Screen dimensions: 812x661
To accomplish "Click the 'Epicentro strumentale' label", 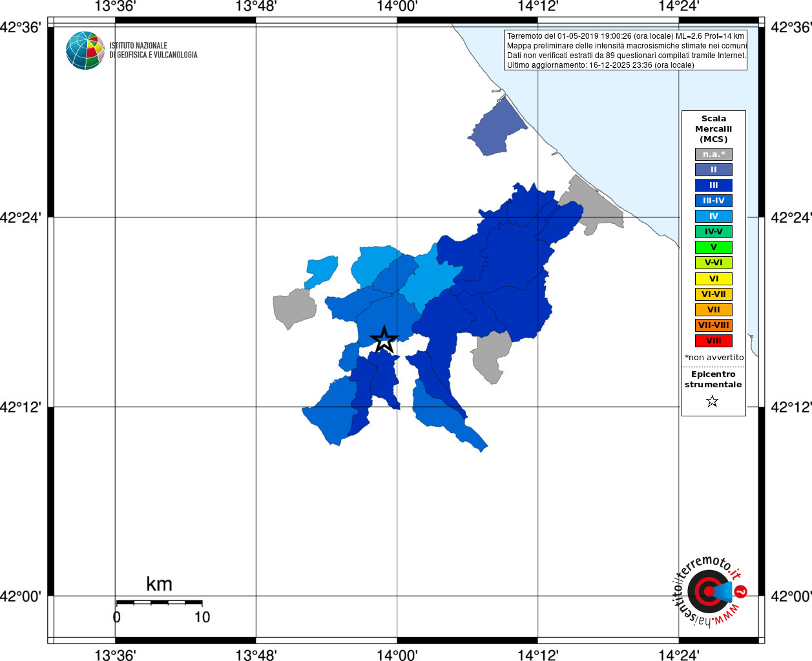I will [713, 380].
